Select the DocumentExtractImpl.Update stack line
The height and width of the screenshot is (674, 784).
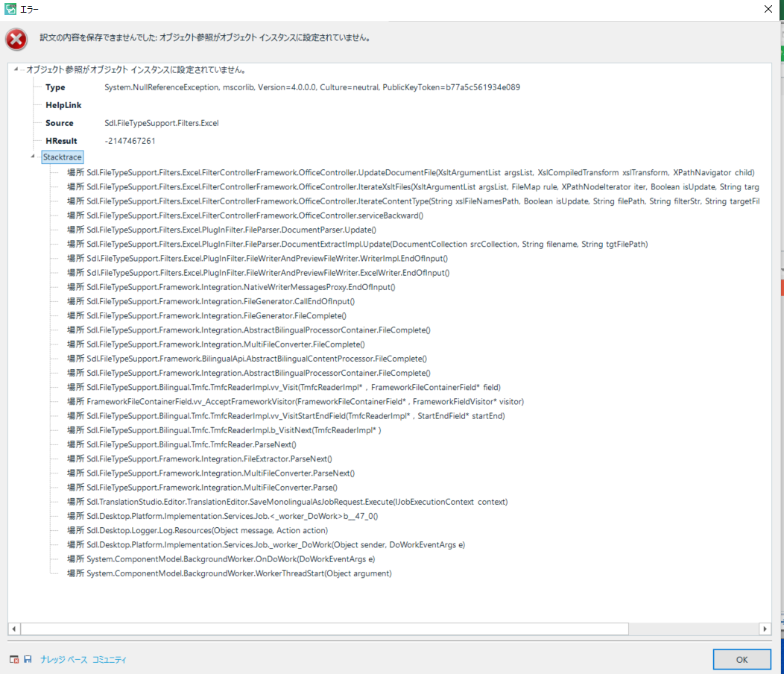[x=358, y=245]
